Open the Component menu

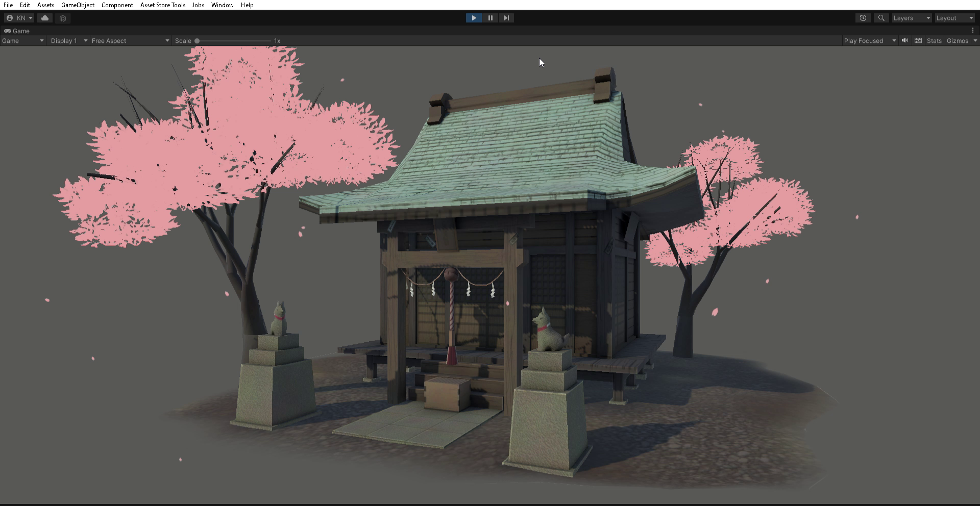click(x=117, y=5)
